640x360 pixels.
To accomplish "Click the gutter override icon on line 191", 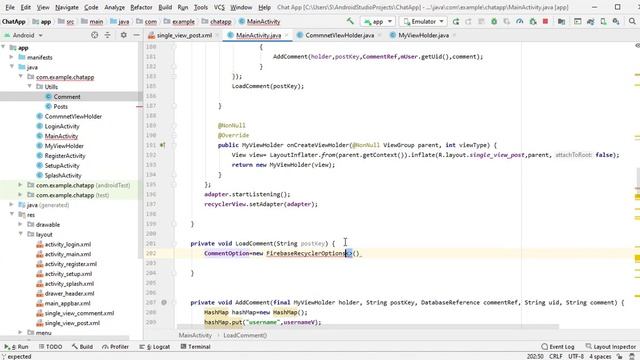I will click(162, 145).
